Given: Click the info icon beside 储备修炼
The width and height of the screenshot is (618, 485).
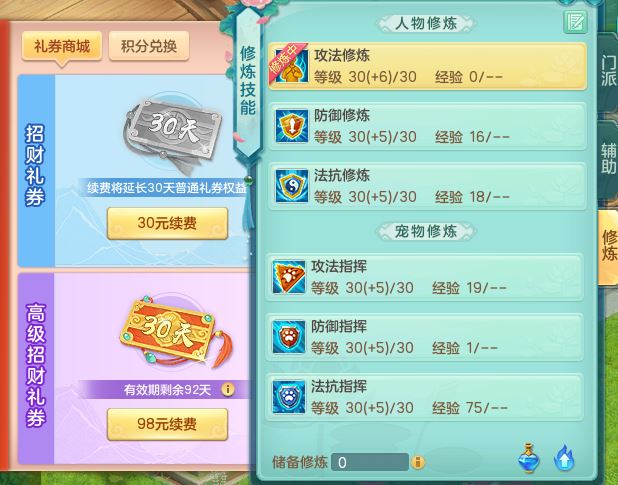Looking at the screenshot, I should pos(418,462).
